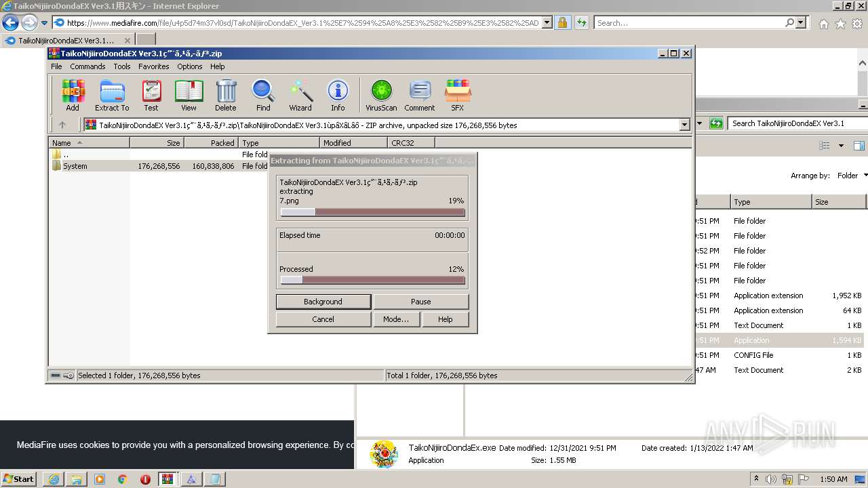Open Chrome from the taskbar
Screen dimensions: 868x488
click(x=123, y=479)
